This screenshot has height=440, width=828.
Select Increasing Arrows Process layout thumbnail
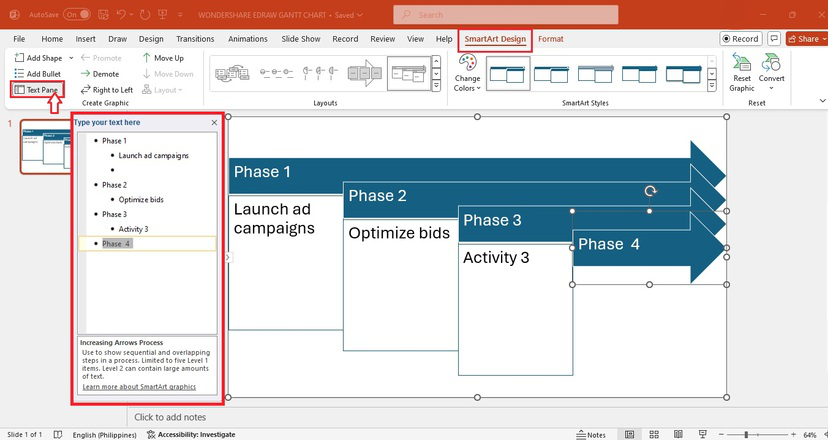409,73
